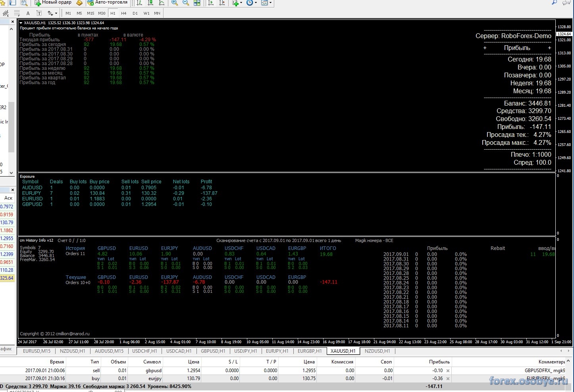Viewport: 574px width, 392px height.
Task: Sort orders by Своп column header
Action: click(x=386, y=362)
